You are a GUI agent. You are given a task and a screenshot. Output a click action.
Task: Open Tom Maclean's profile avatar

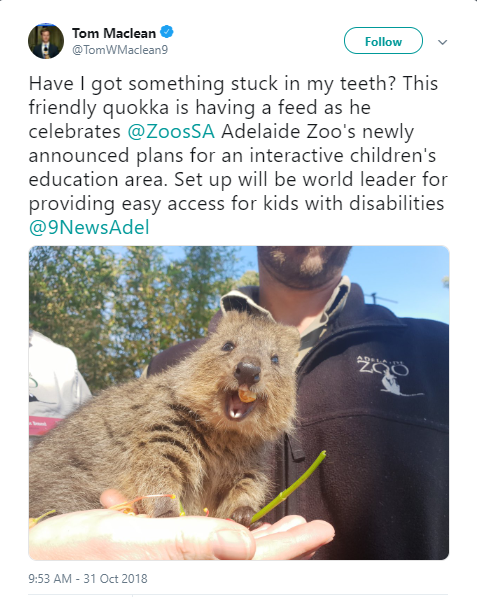click(46, 41)
